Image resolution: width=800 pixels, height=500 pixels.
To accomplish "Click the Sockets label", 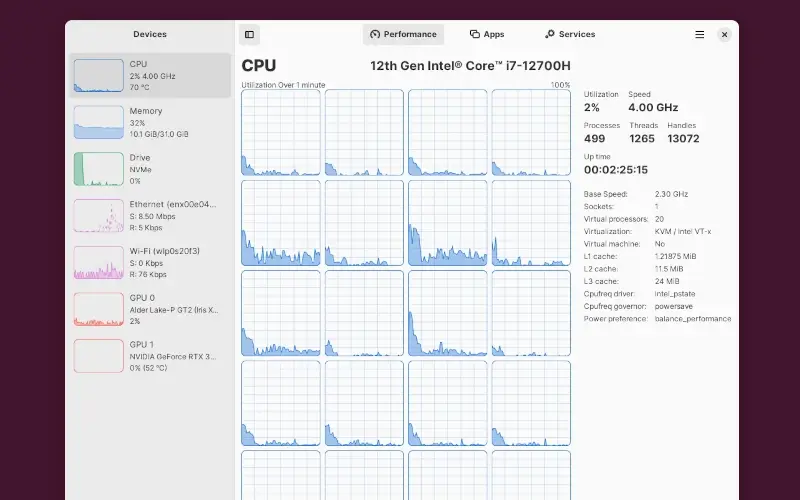I will point(598,206).
